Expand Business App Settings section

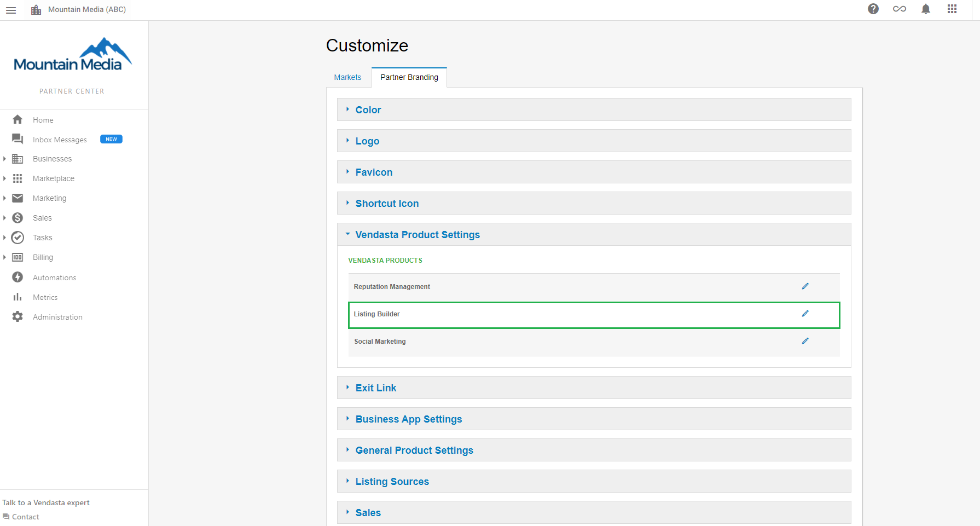(x=594, y=419)
